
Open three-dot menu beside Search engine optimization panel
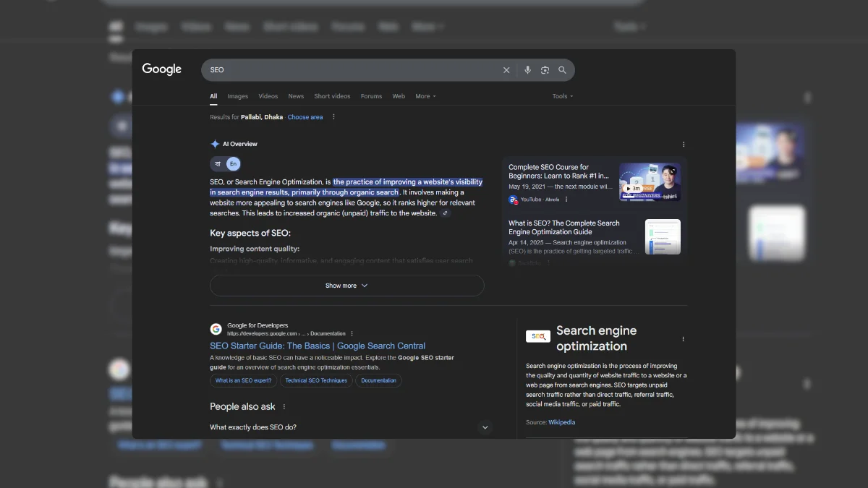point(683,339)
